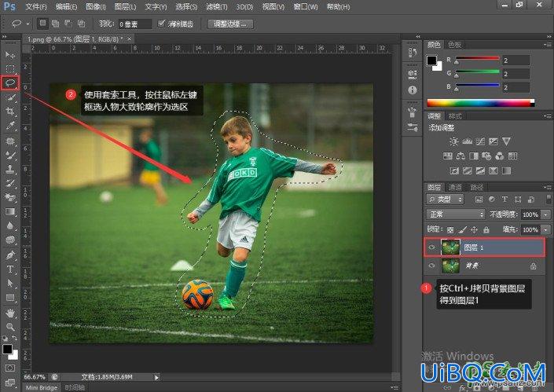Open the 不透明度 opacity dropdown arrow
The width and height of the screenshot is (554, 392).
[546, 214]
